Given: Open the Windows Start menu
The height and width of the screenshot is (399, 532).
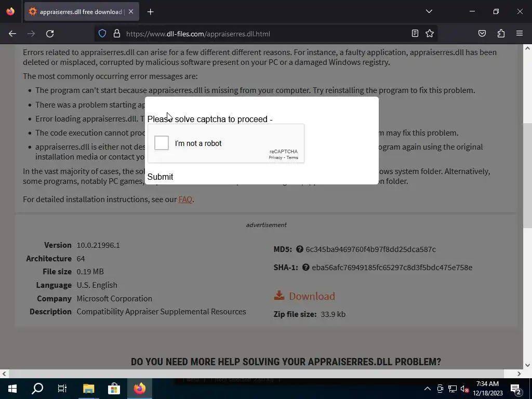Looking at the screenshot, I should 12,389.
